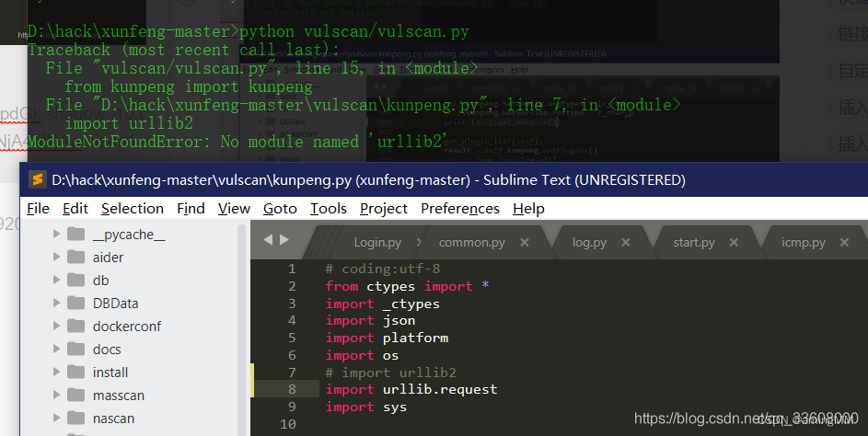
Task: Click the 'import urllib.request' code line
Action: pyautogui.click(x=411, y=389)
